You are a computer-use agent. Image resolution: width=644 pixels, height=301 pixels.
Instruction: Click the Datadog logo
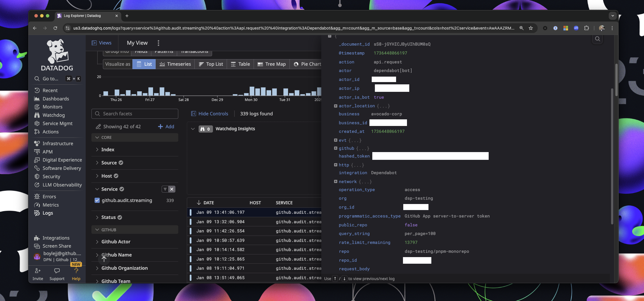57,55
